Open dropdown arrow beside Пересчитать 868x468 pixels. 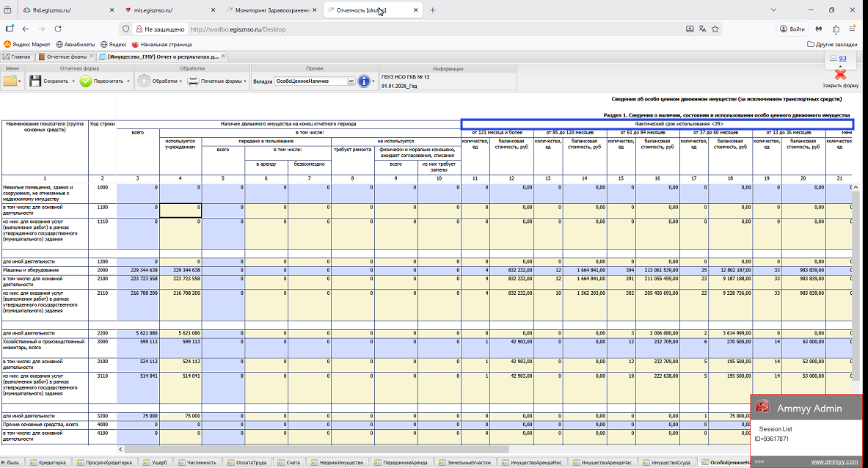pos(128,81)
